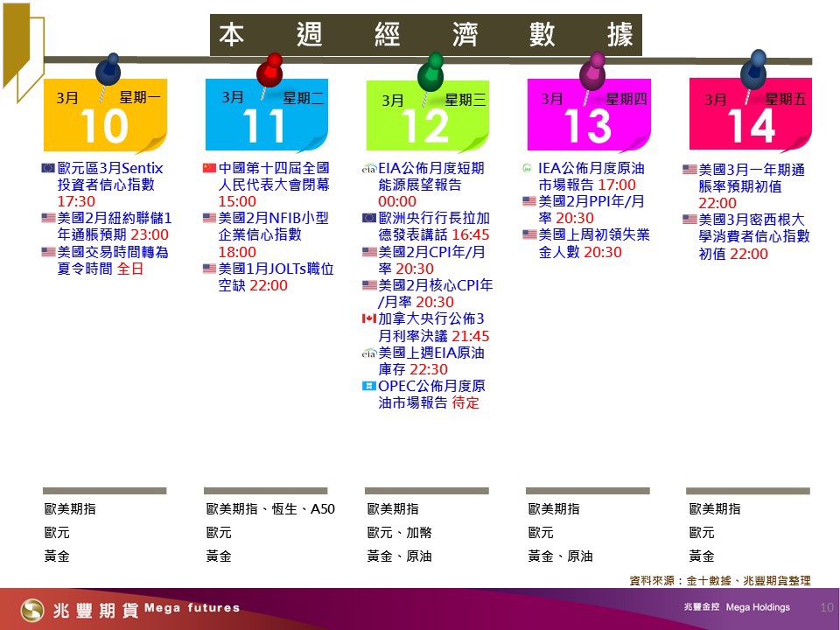
Task: Click the 資料來源 source note
Action: point(719,579)
